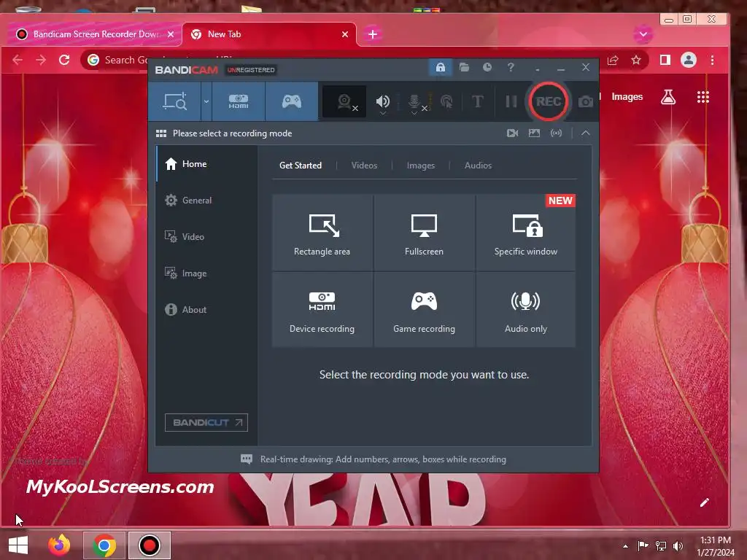747x560 pixels.
Task: Open the Image settings section
Action: coord(206,273)
